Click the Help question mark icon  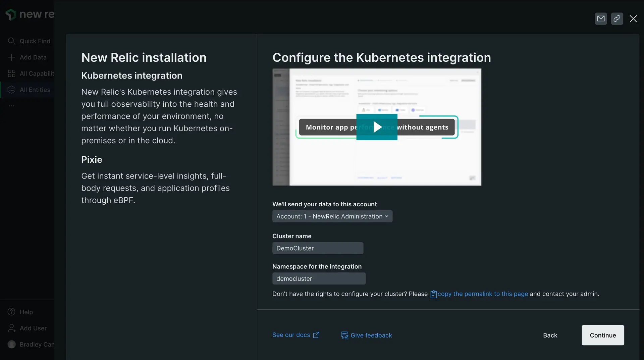pyautogui.click(x=11, y=312)
